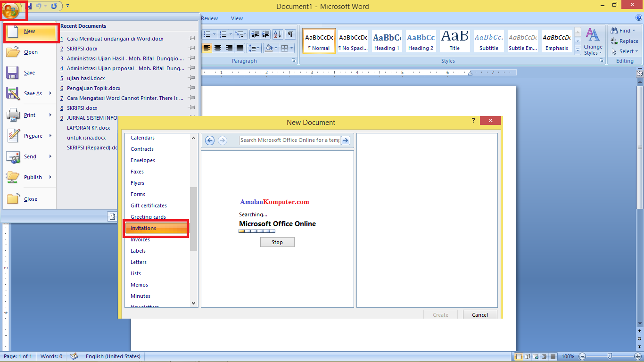
Task: Switch to the Review ribbon tab
Action: click(x=209, y=18)
